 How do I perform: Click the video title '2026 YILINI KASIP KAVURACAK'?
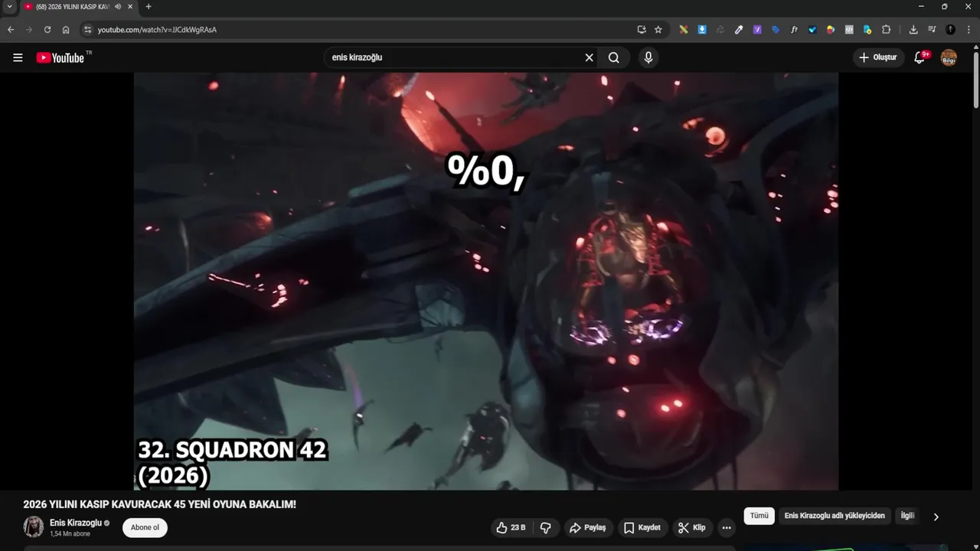point(159,504)
